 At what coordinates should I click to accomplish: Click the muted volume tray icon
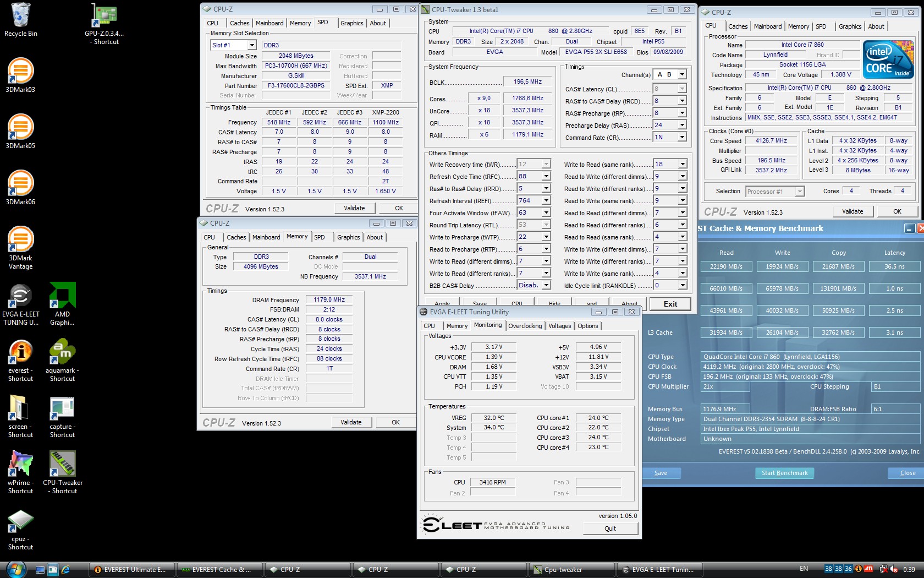click(x=894, y=569)
